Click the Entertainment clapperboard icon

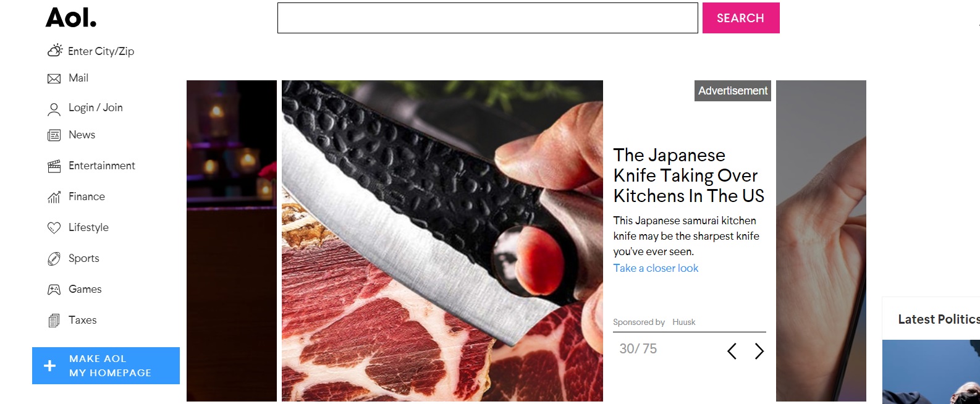[54, 166]
